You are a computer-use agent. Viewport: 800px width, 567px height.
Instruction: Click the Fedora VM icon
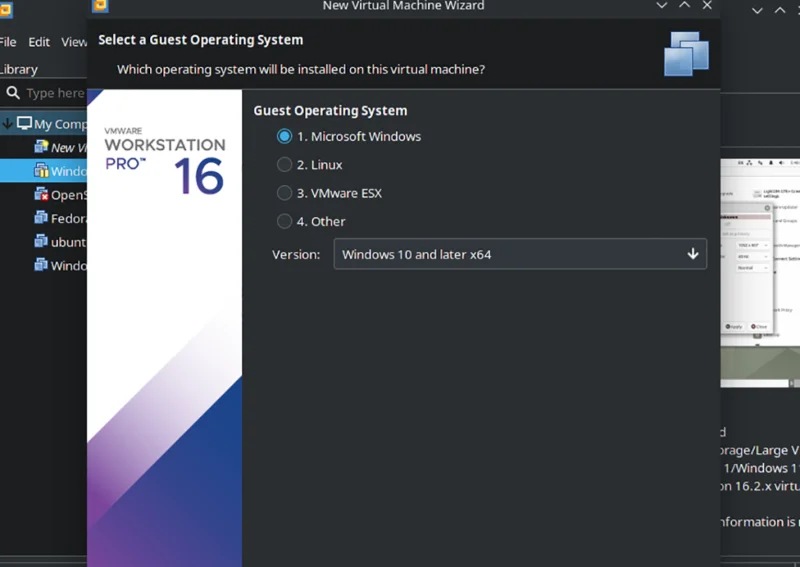(x=41, y=217)
